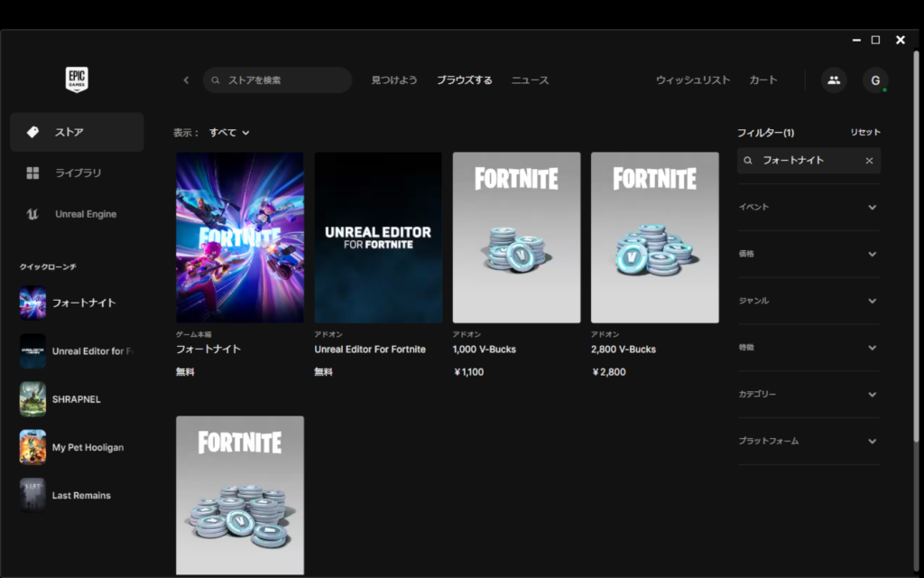Expand the イベント filter section

click(808, 207)
